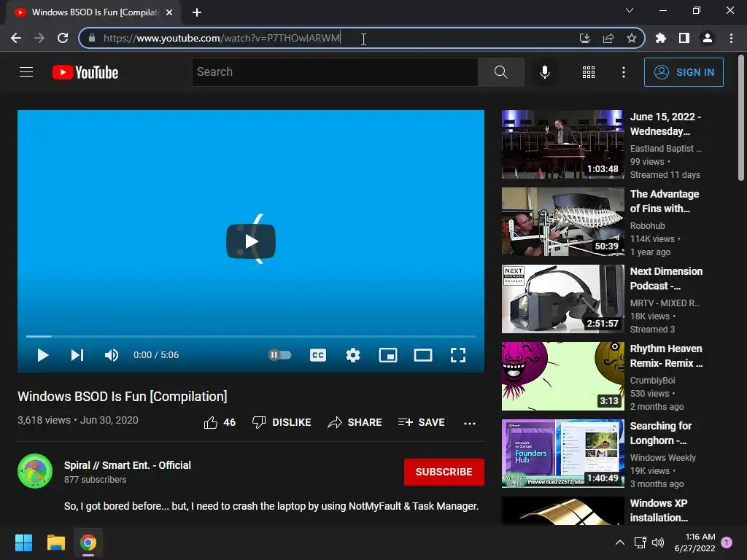This screenshot has width=747, height=560.
Task: Open File Explorer from taskbar
Action: [x=55, y=542]
